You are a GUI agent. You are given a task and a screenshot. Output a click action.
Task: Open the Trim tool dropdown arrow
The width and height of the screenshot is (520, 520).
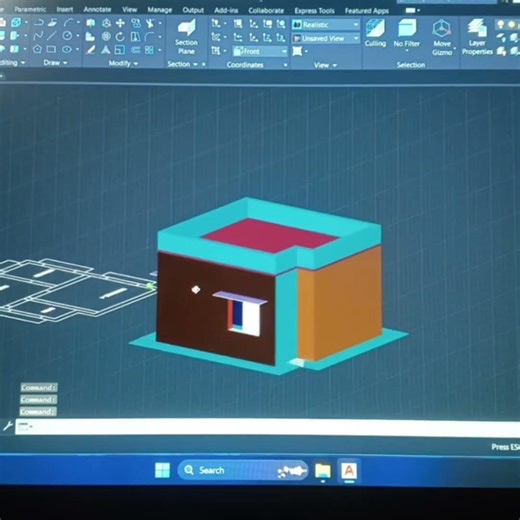[160, 23]
